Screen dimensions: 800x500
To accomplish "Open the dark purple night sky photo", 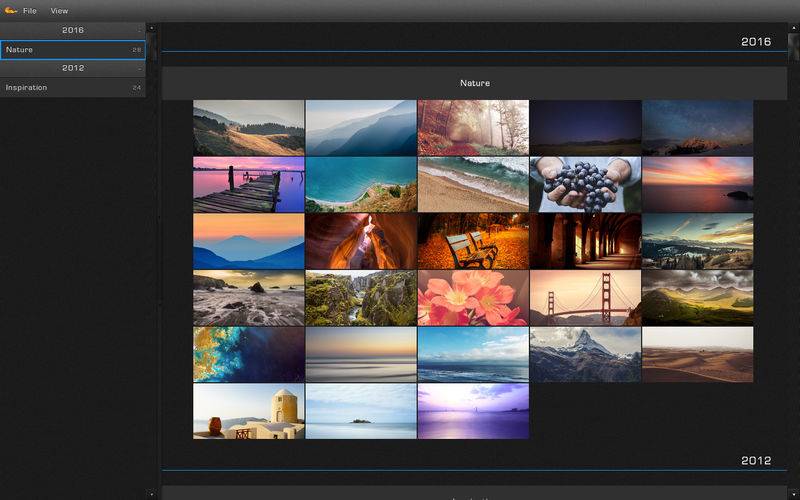I will pos(585,128).
